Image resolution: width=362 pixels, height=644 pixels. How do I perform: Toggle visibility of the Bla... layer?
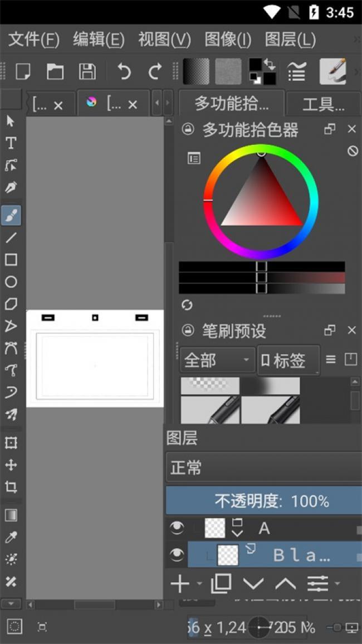pos(177,555)
